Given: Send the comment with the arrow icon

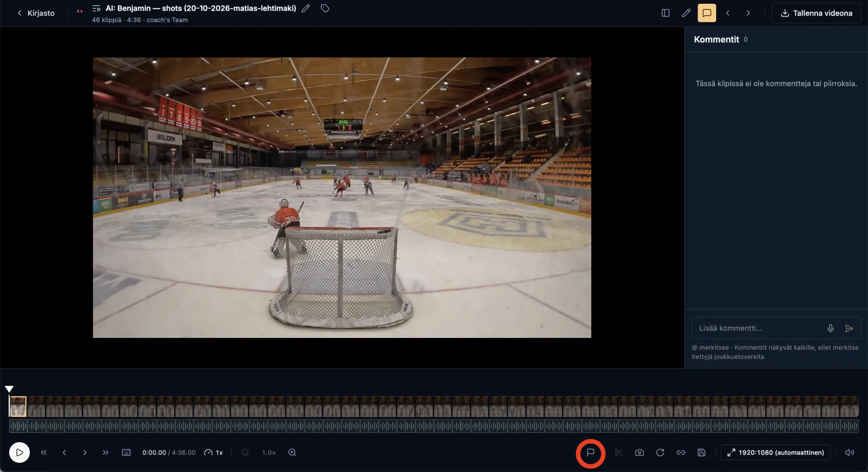Looking at the screenshot, I should pyautogui.click(x=849, y=328).
